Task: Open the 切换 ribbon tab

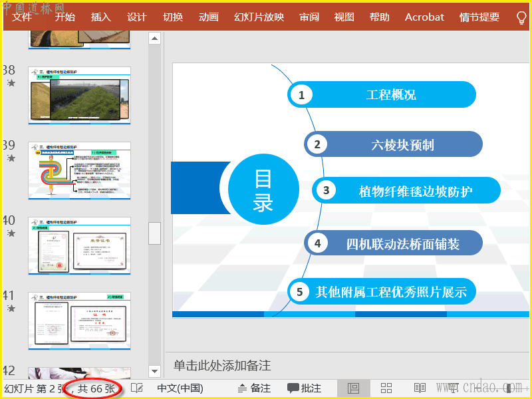Action: (173, 17)
